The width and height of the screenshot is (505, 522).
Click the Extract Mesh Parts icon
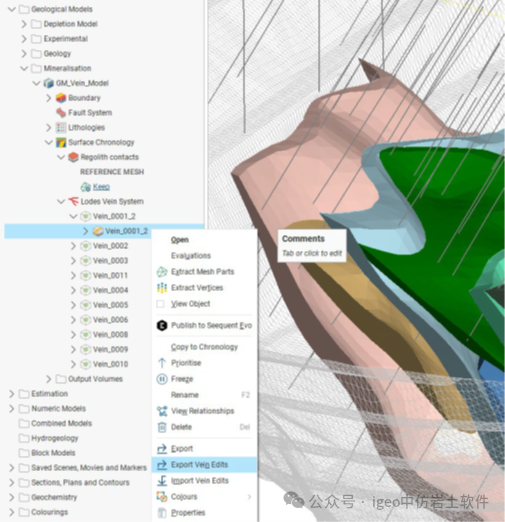162,272
